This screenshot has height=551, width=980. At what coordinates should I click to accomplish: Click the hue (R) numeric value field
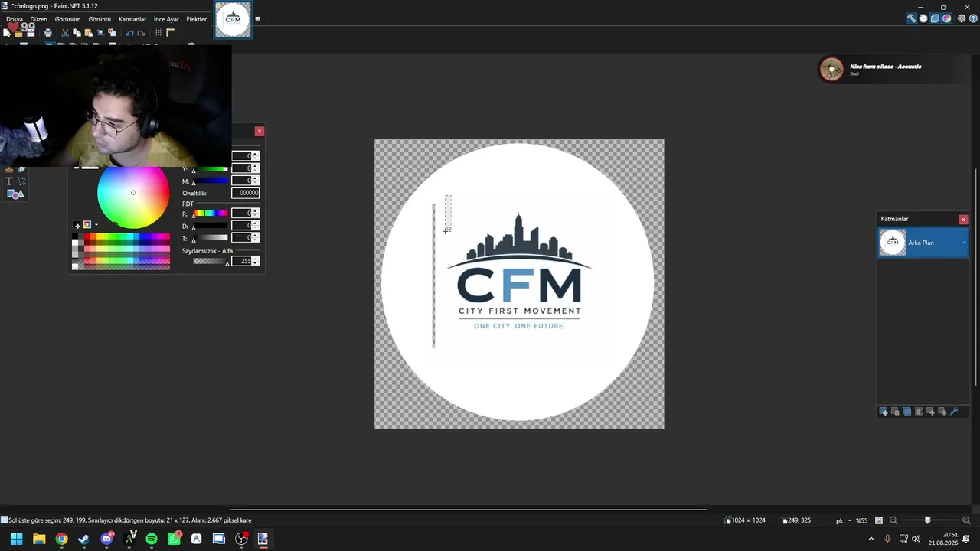coord(242,213)
